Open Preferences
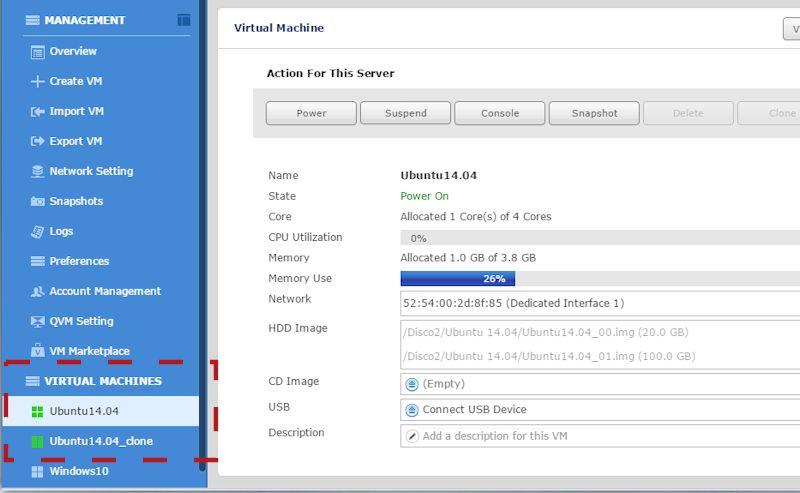 point(79,261)
